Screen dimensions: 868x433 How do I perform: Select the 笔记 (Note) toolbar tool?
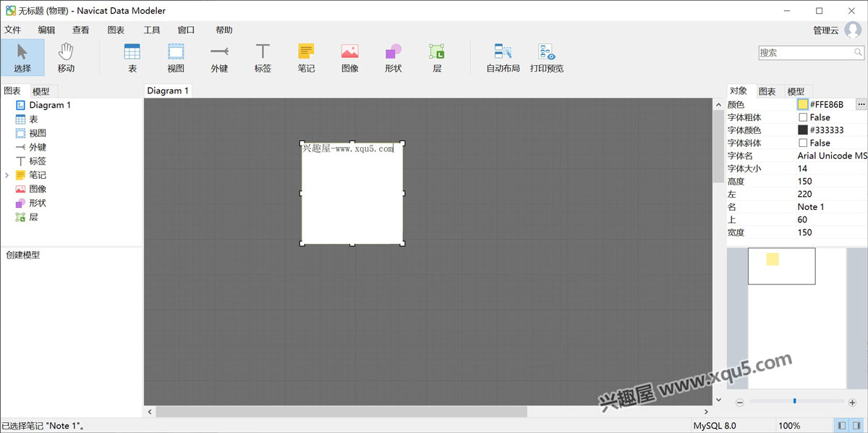click(306, 57)
